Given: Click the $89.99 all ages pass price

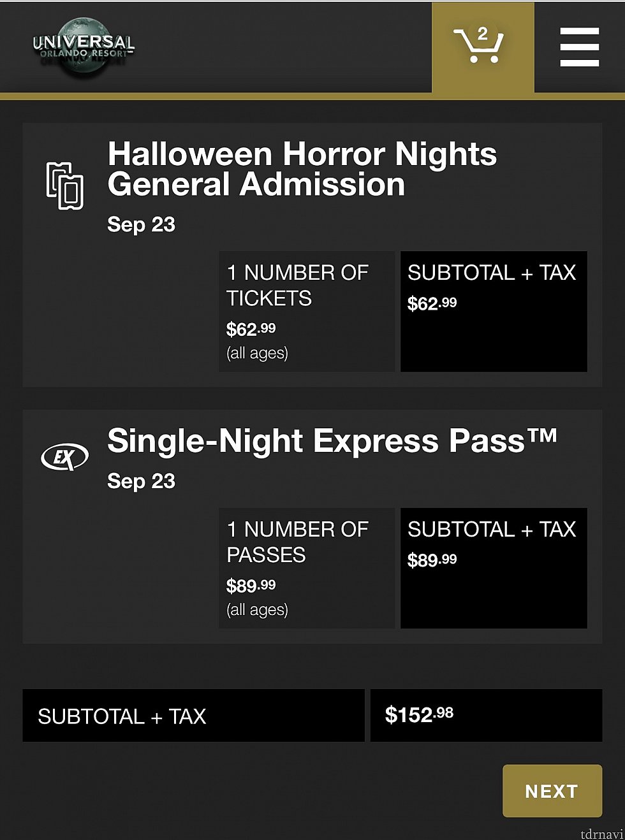Looking at the screenshot, I should click(251, 586).
